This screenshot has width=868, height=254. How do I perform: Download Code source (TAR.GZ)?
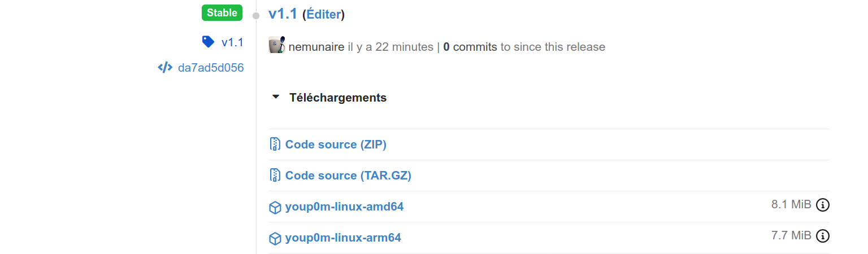(x=348, y=176)
